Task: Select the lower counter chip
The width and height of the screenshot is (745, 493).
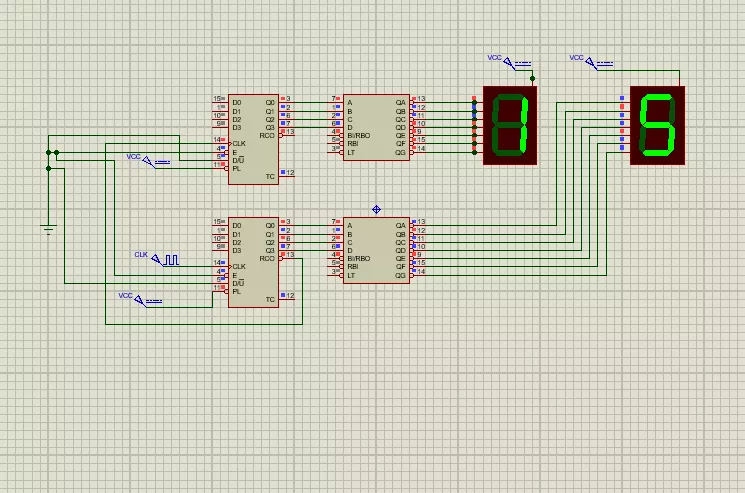Action: coord(253,262)
